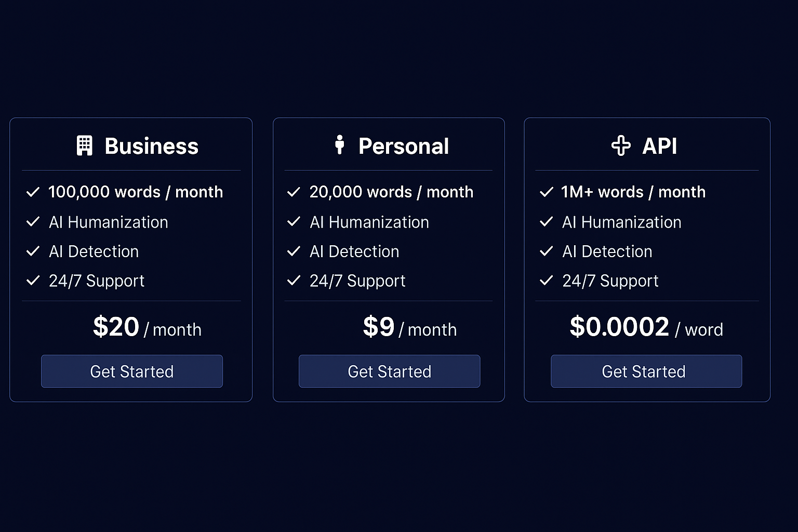Viewport: 798px width, 532px height.
Task: Click the API plan plus icon
Action: (x=621, y=145)
